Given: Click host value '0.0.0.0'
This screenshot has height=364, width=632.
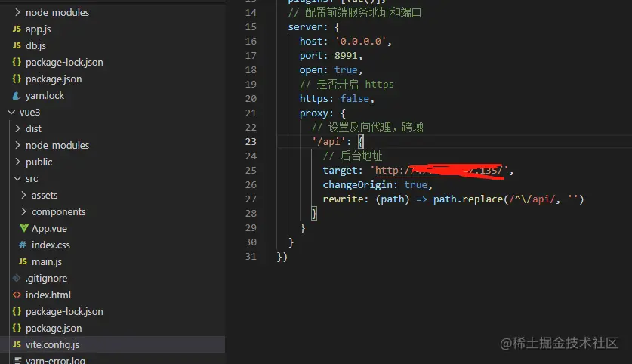Looking at the screenshot, I should (x=360, y=41).
